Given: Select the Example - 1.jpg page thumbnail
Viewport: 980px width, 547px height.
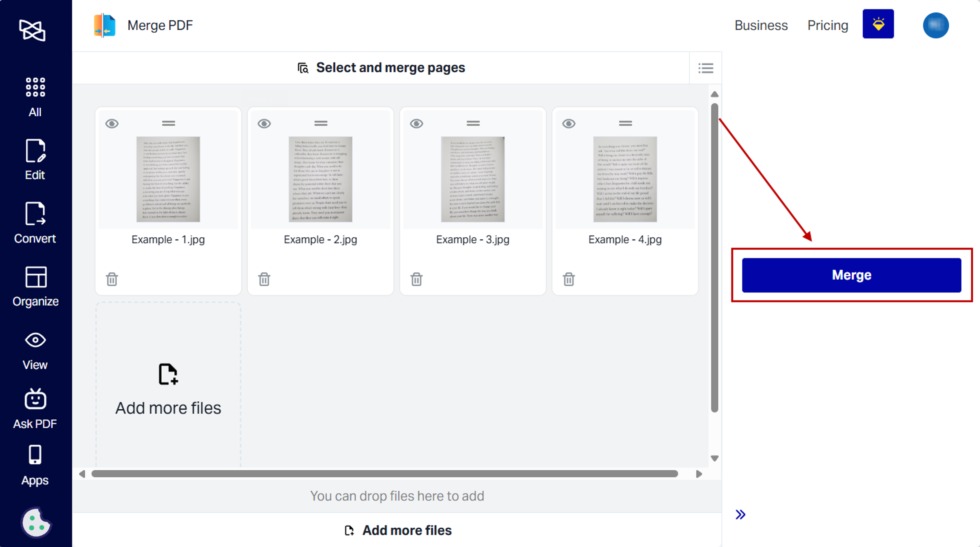Looking at the screenshot, I should [x=168, y=179].
